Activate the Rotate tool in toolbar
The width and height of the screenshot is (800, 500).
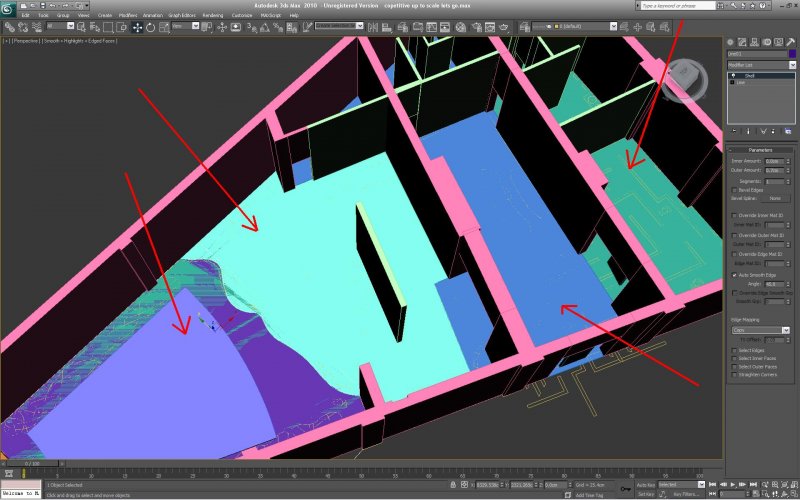click(149, 27)
